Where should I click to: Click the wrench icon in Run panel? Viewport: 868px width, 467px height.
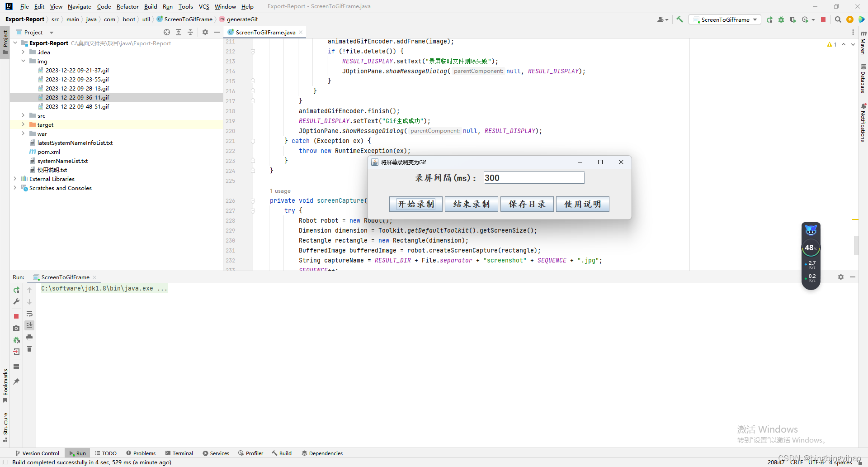point(16,301)
